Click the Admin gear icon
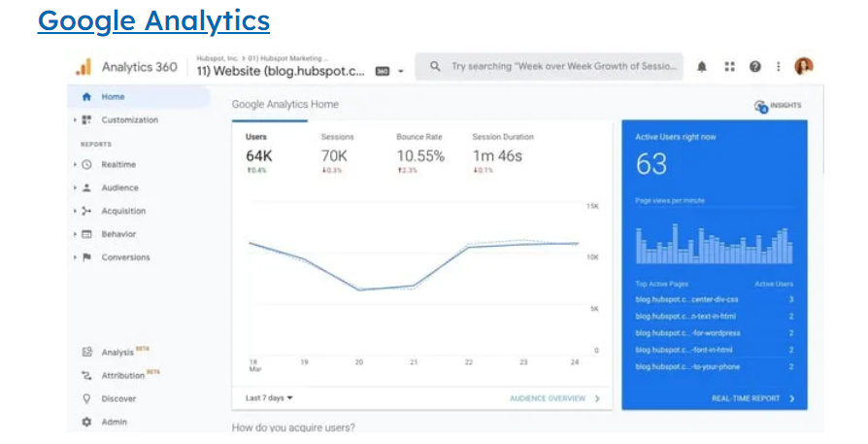 (87, 423)
